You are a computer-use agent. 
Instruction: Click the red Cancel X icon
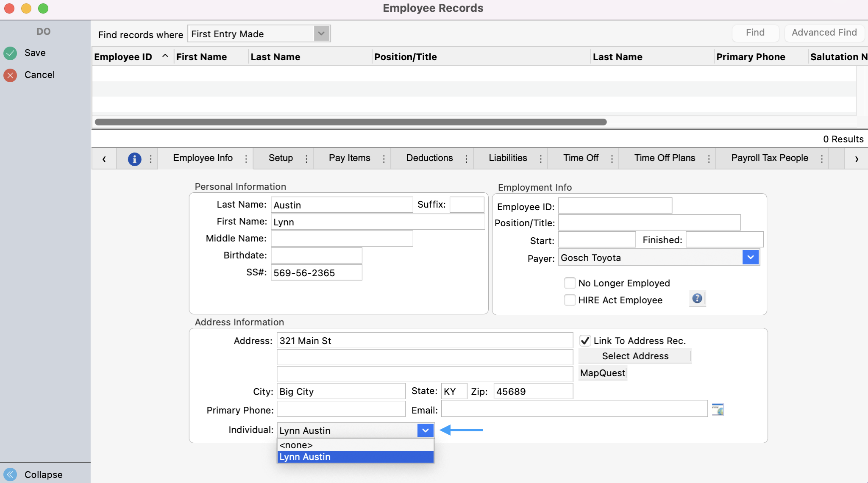click(10, 75)
